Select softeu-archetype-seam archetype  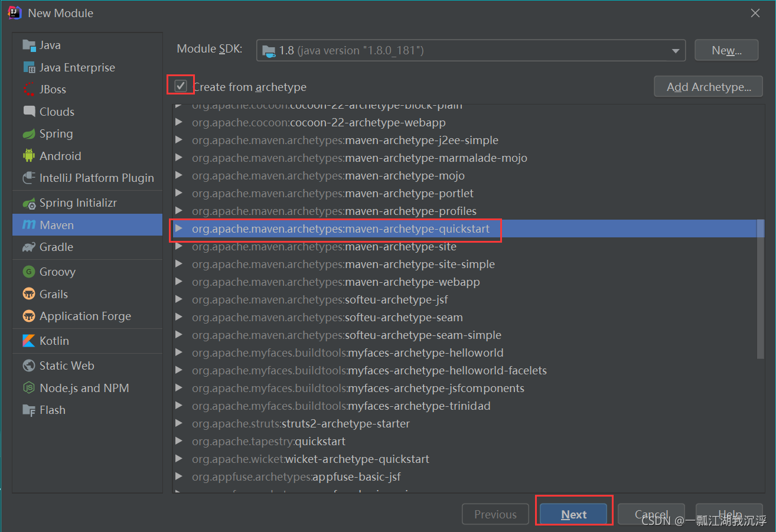click(464, 318)
